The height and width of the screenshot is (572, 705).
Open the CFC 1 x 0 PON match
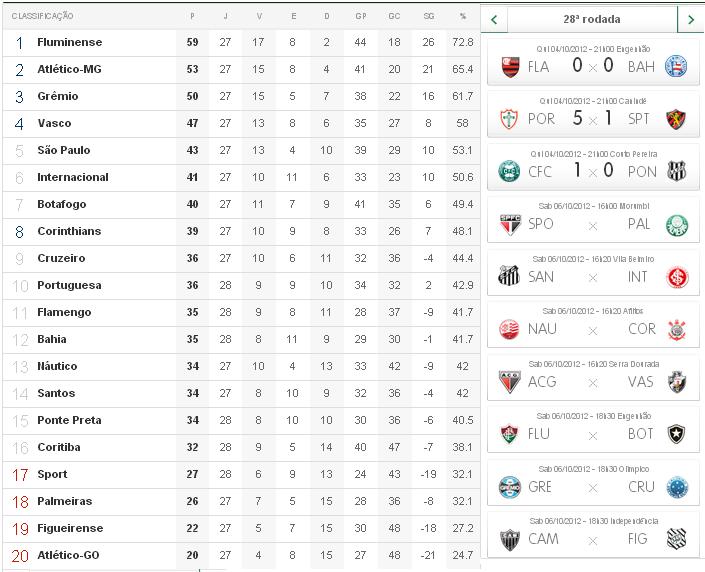pyautogui.click(x=593, y=171)
